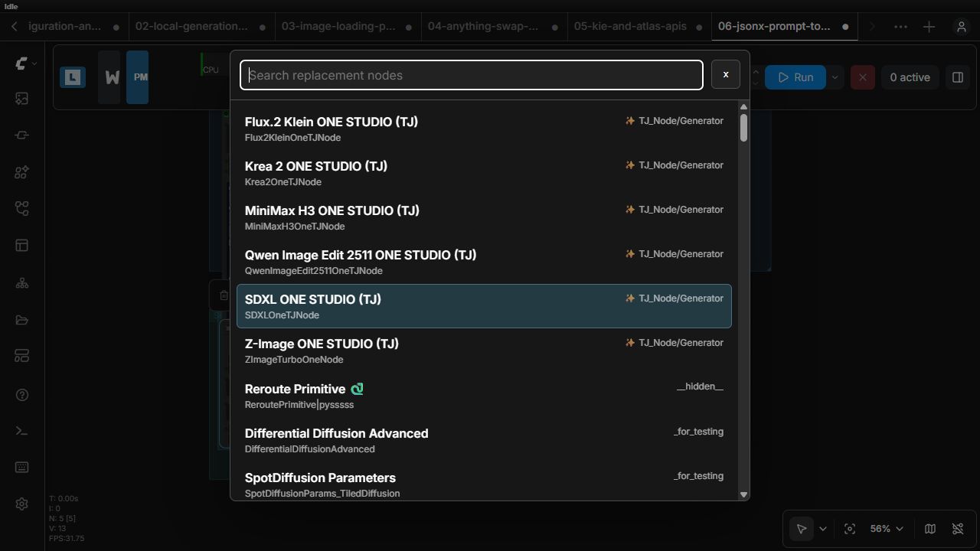Open the ComfyUI logo main menu
The image size is (980, 551).
point(21,64)
